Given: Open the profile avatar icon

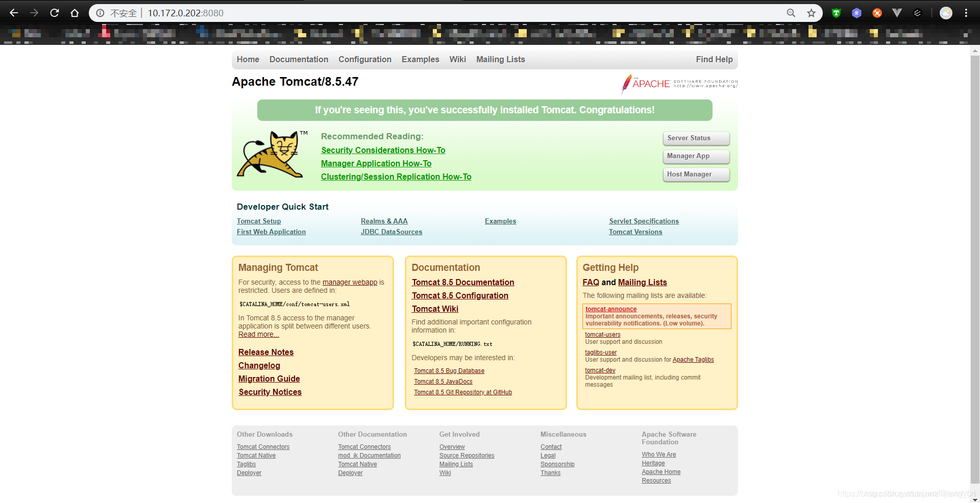Looking at the screenshot, I should tap(946, 13).
